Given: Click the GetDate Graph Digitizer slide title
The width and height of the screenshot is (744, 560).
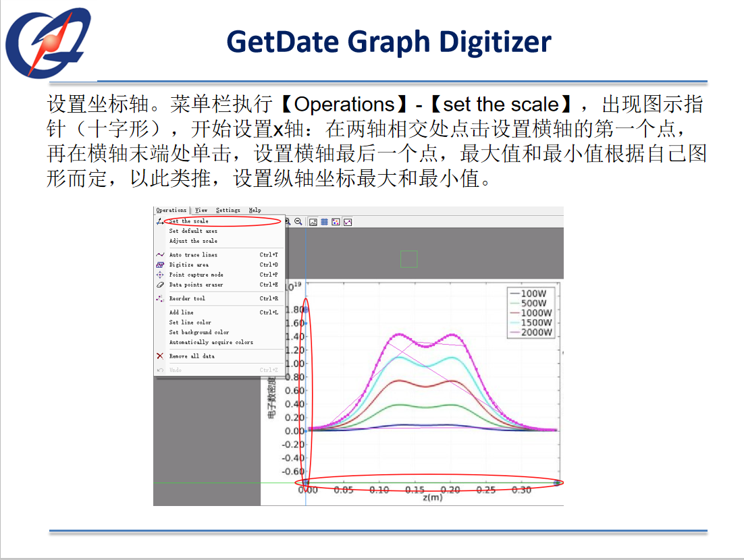Looking at the screenshot, I should tap(389, 42).
